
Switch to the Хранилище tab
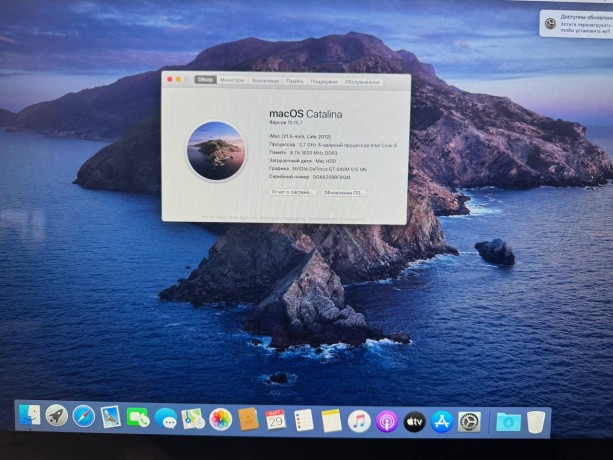tap(265, 81)
